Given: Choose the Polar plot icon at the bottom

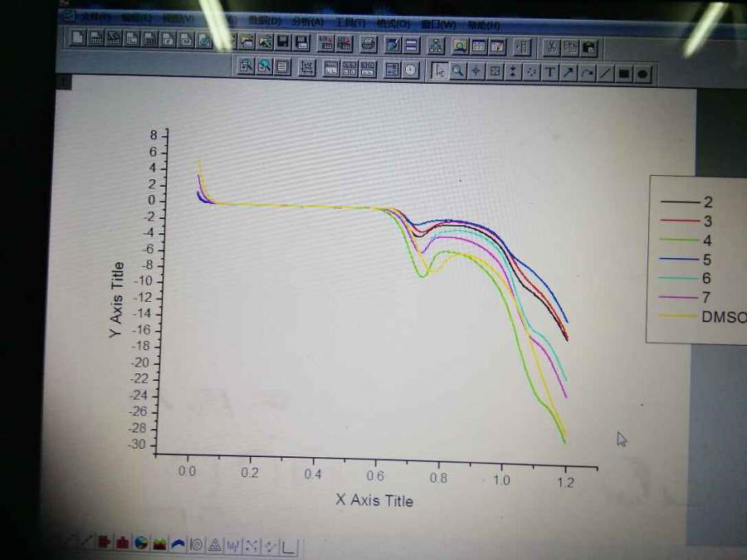Looking at the screenshot, I should pyautogui.click(x=196, y=544).
